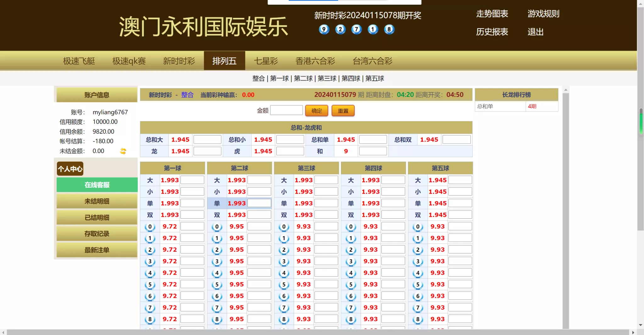Click the number 0 ball in 第一球 column
The image size is (644, 335).
coord(150,226)
